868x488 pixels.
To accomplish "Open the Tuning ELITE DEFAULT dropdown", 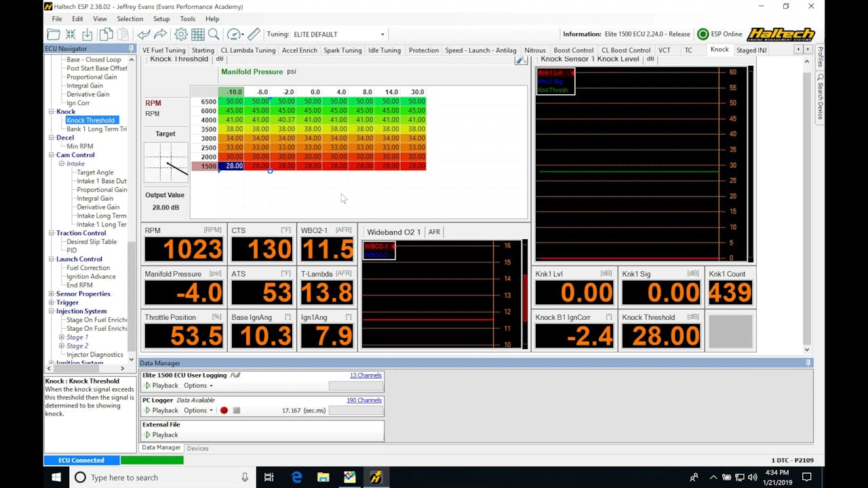I will (x=382, y=35).
